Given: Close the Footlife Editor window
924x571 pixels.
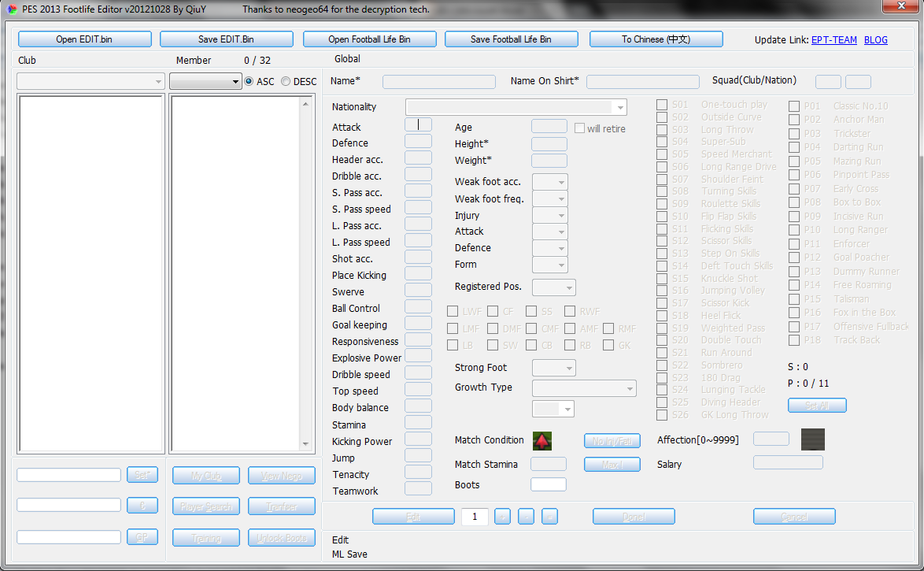Looking at the screenshot, I should pyautogui.click(x=900, y=6).
